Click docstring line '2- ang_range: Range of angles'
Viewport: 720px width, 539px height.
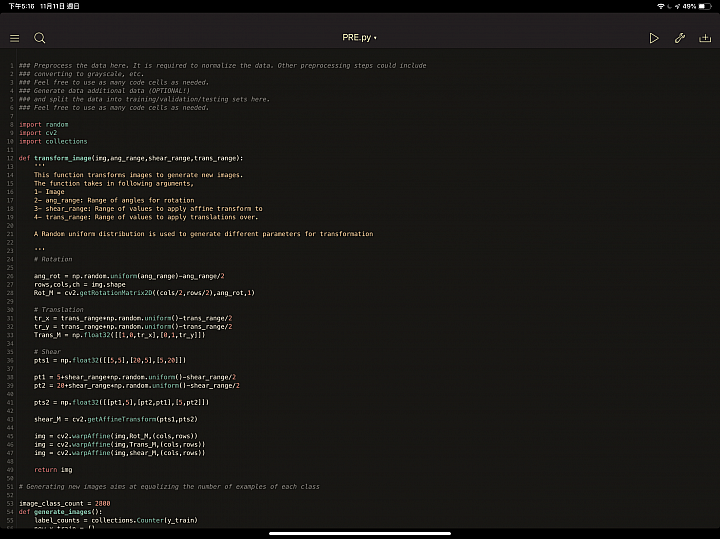[x=114, y=200]
